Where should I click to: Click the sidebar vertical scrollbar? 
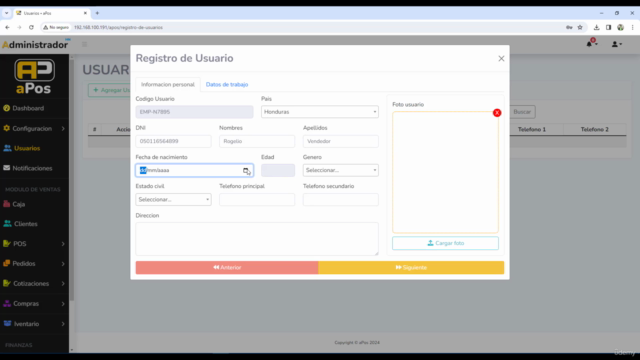pos(72,180)
